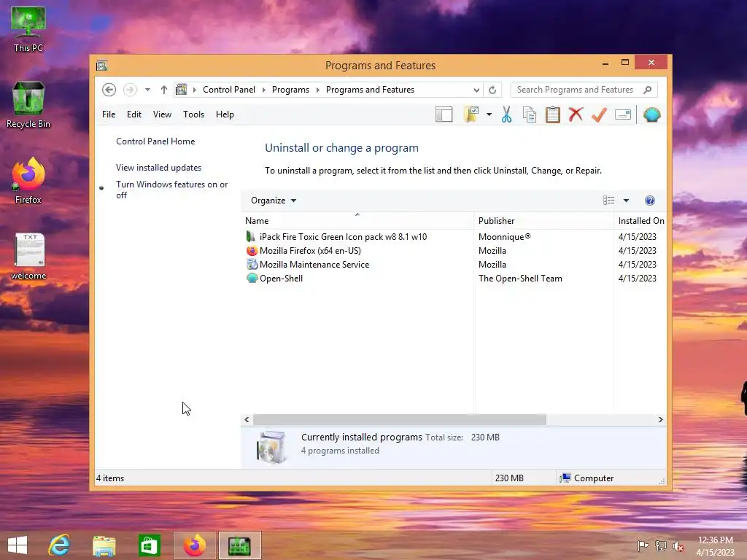This screenshot has width=747, height=560.
Task: Click the muted volume tray icon
Action: click(x=678, y=545)
